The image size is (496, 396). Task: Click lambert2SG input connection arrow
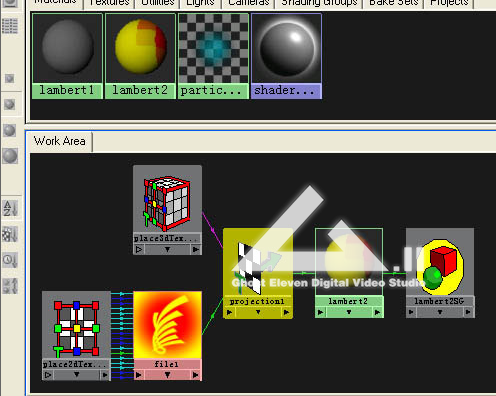pos(412,312)
